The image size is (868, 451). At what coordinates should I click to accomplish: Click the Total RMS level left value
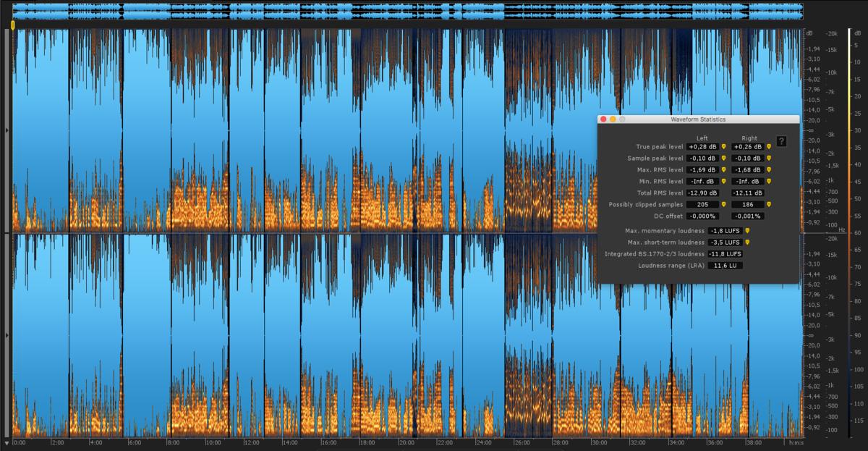pyautogui.click(x=702, y=193)
